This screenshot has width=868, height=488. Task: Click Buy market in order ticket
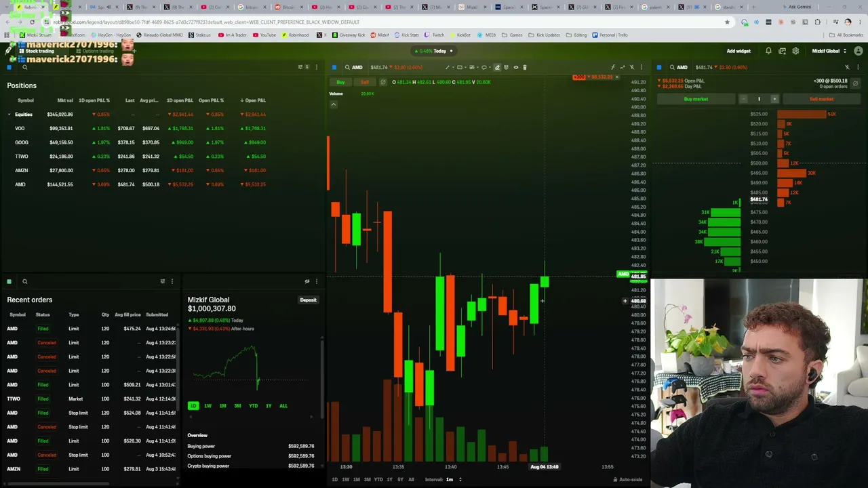(x=696, y=99)
